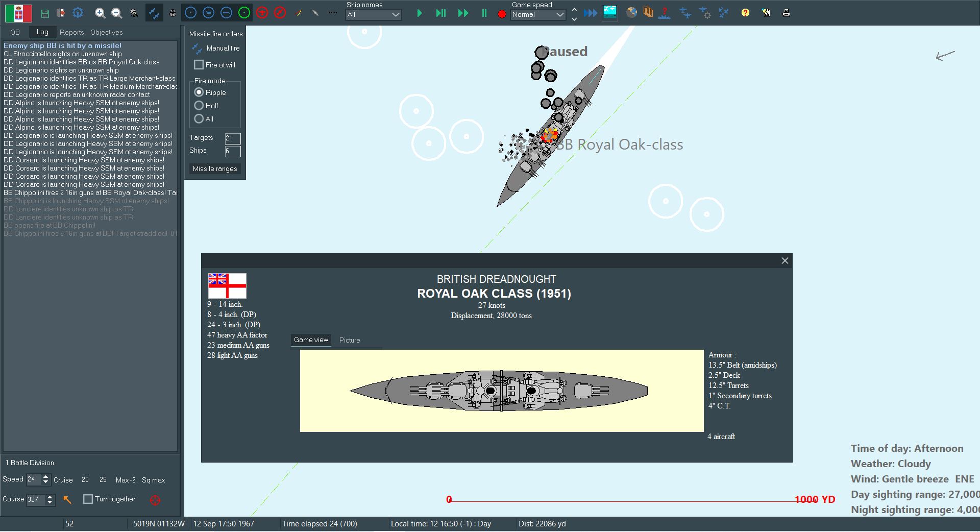Select the blue circle with arrow icon
The width and height of the screenshot is (980, 532).
point(226,13)
